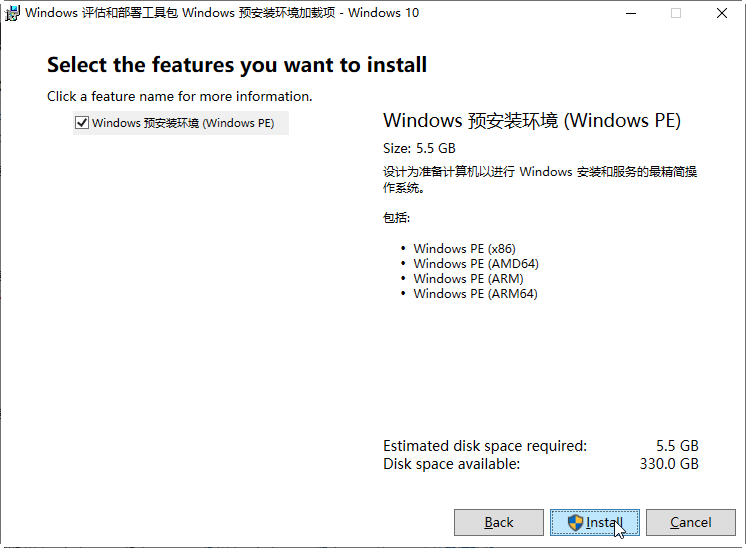Click the estimated disk space required value
This screenshot has height=548, width=746.
coord(677,446)
